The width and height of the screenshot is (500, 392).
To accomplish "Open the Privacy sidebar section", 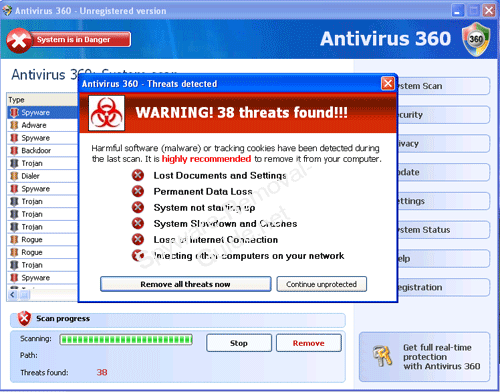I will [443, 144].
